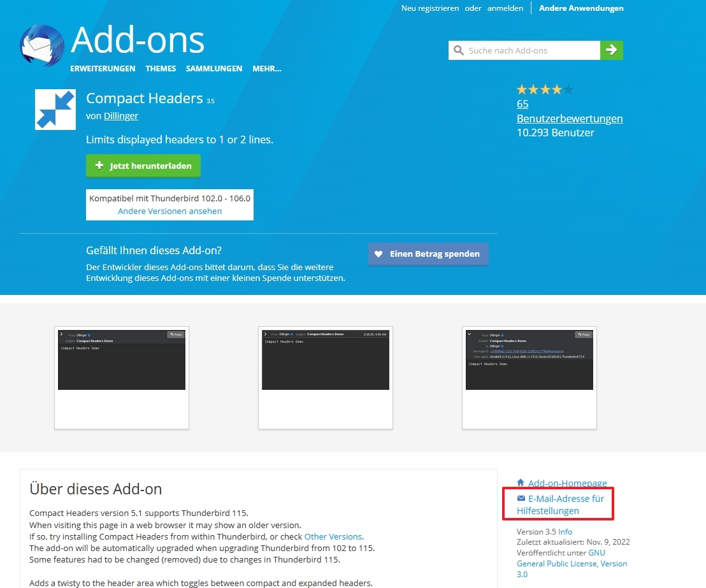706x588 pixels.
Task: Click the star rating icons
Action: [x=545, y=90]
